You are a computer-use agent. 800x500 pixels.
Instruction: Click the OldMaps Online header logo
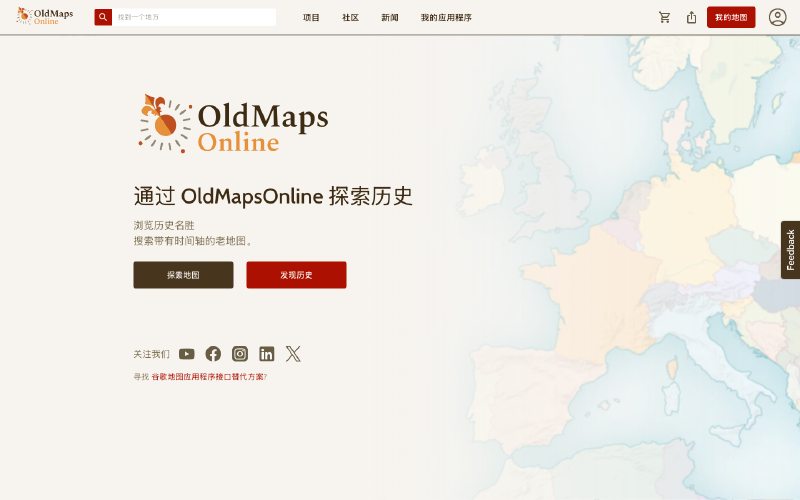tap(45, 17)
